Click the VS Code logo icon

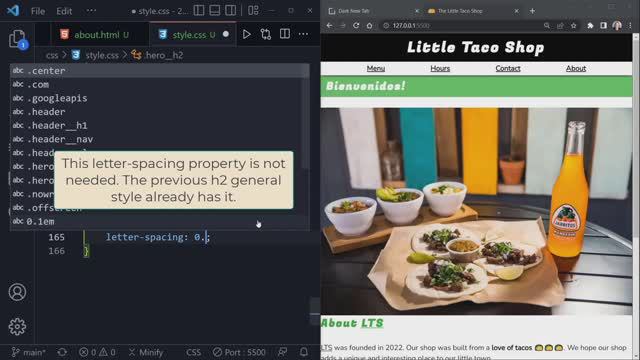[x=13, y=10]
